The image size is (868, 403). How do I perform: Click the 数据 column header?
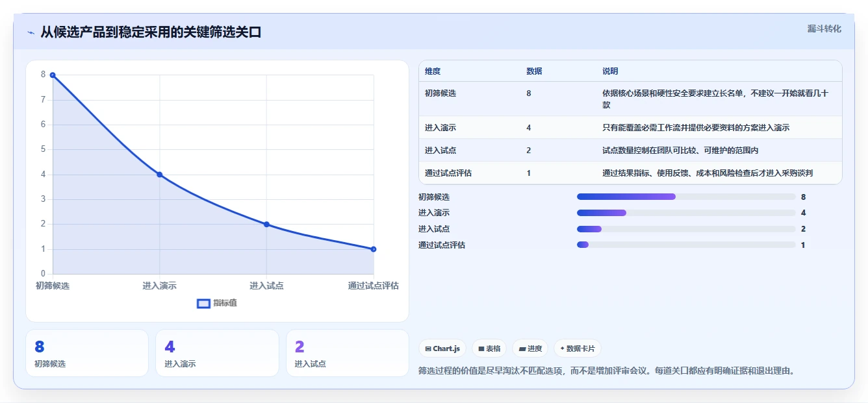(x=534, y=71)
